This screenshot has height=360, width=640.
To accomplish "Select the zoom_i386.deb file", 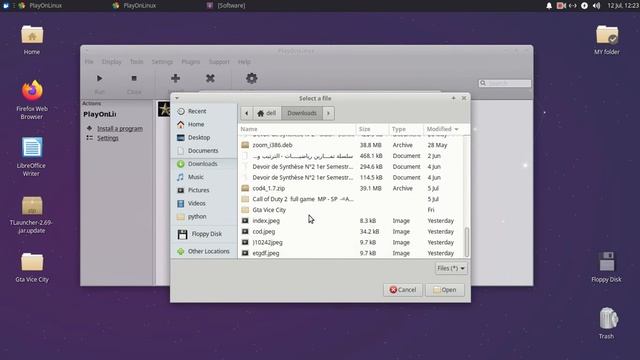I will [351, 145].
